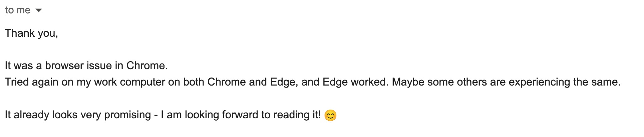Click the "to me" recipient text
Viewport: 644px width, 137px height.
tap(18, 10)
